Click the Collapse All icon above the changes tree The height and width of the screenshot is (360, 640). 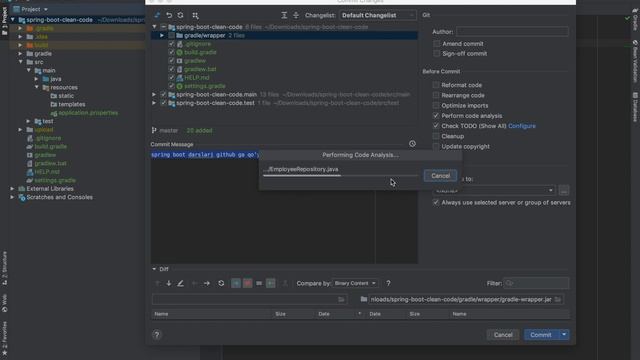[296, 15]
